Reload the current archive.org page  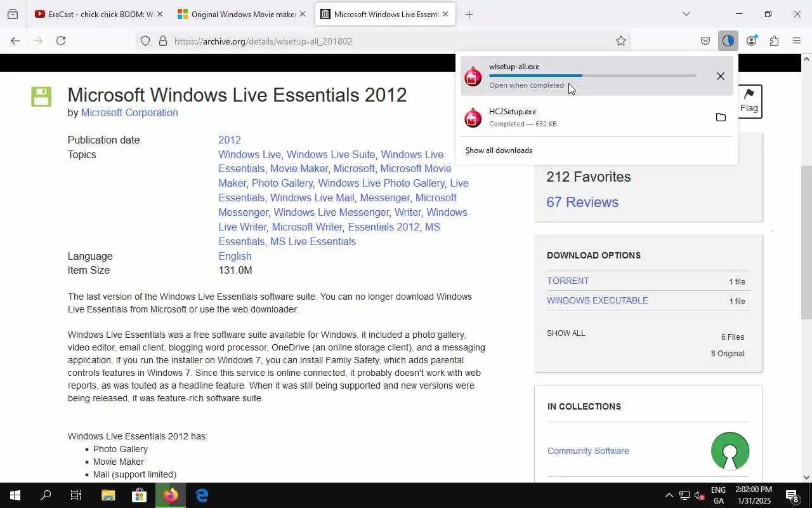61,41
